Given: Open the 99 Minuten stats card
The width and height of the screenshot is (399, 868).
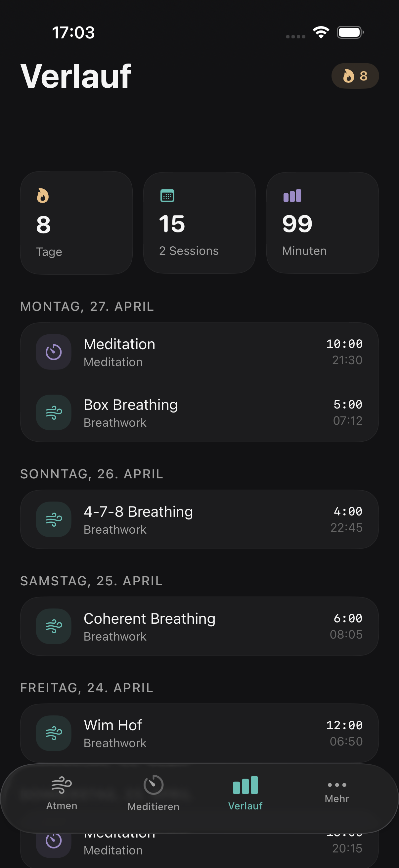Looking at the screenshot, I should coord(323,223).
